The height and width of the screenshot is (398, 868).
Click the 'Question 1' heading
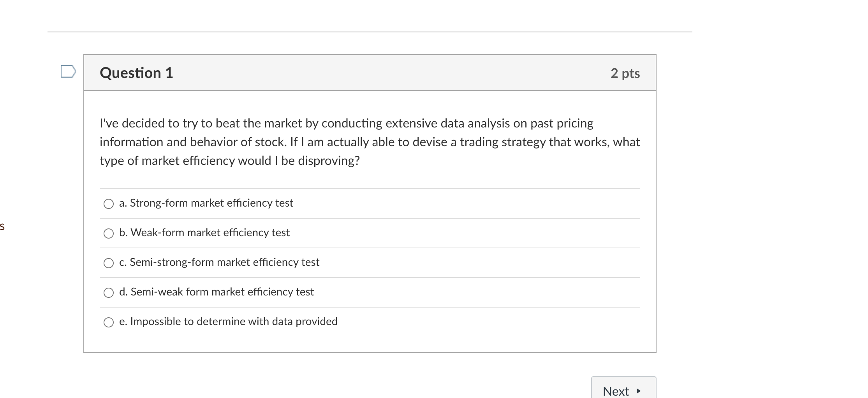click(136, 73)
